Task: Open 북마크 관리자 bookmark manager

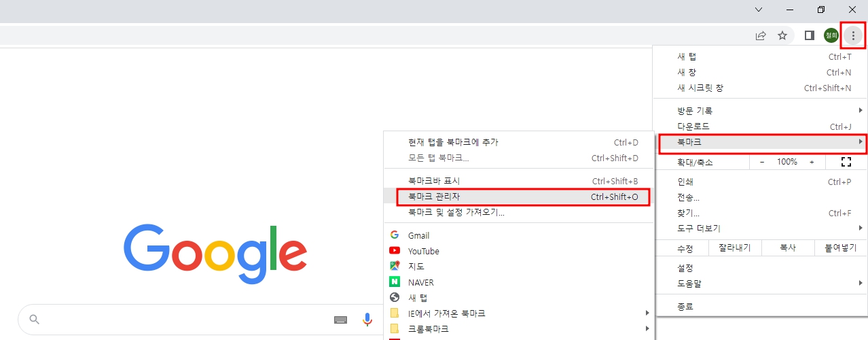Action: pos(518,197)
